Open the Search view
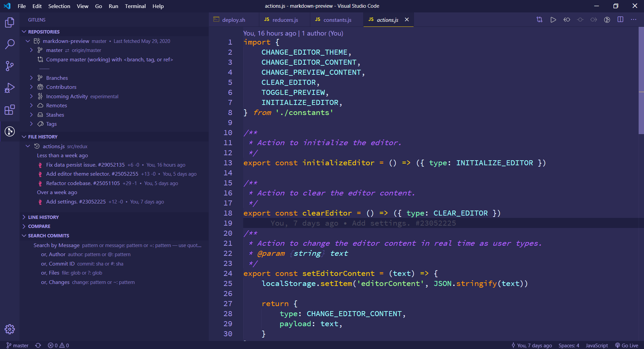Image resolution: width=644 pixels, height=349 pixels. pyautogui.click(x=10, y=44)
